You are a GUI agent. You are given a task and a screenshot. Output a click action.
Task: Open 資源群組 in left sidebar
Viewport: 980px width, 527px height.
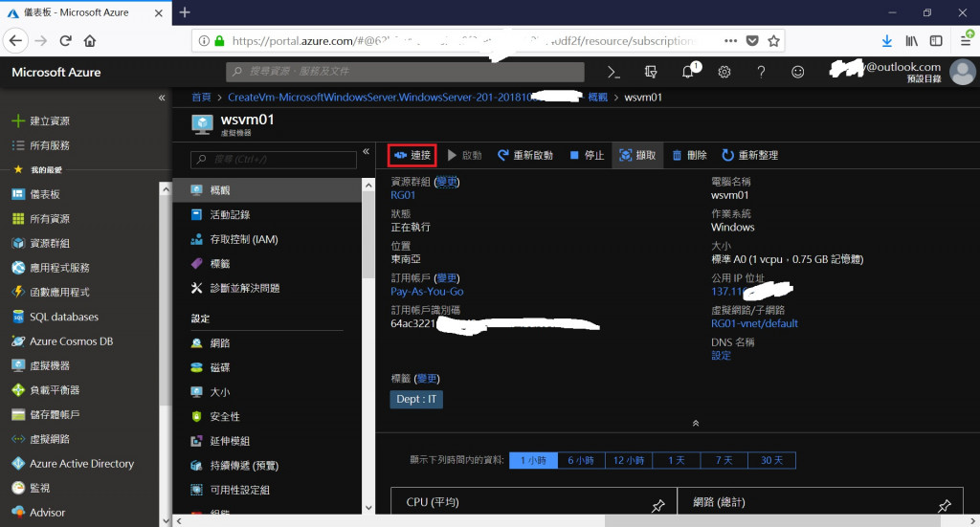click(x=41, y=243)
